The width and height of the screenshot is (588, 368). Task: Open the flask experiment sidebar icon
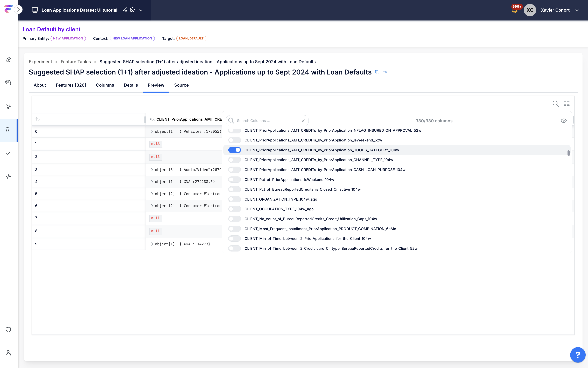pos(8,130)
